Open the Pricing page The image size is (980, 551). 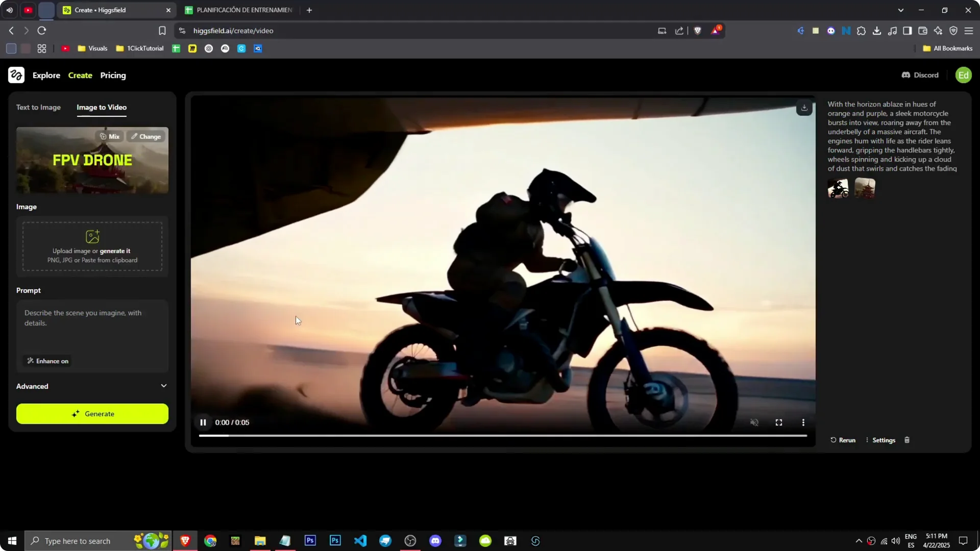(x=113, y=75)
